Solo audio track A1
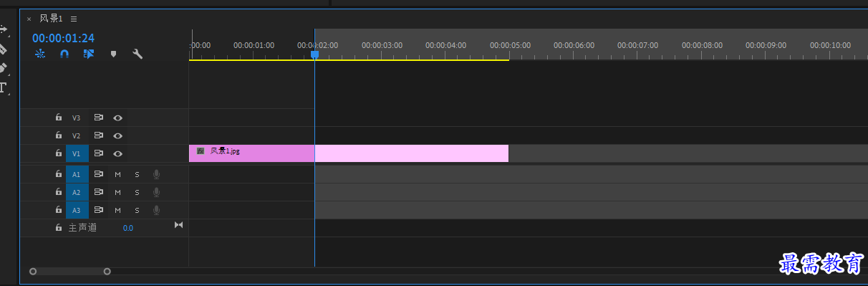 point(137,174)
